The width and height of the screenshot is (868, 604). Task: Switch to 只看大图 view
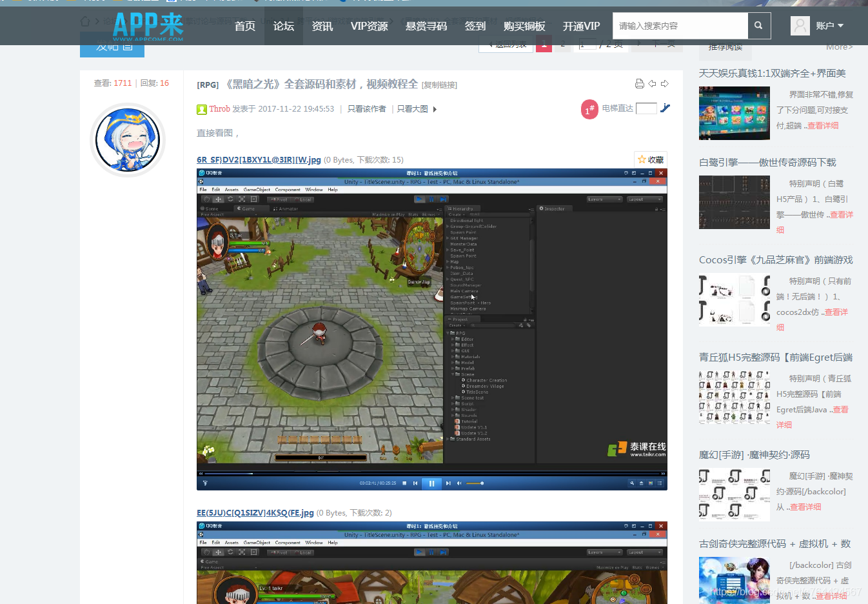[413, 109]
